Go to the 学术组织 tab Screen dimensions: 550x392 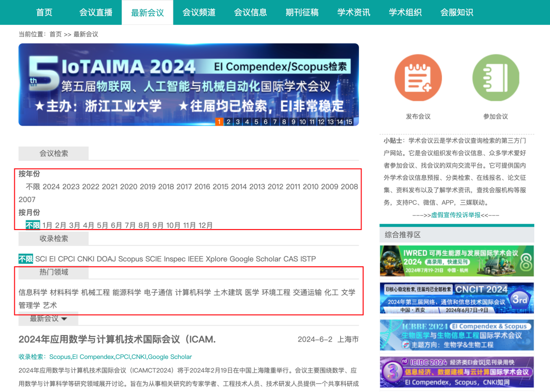click(x=405, y=12)
